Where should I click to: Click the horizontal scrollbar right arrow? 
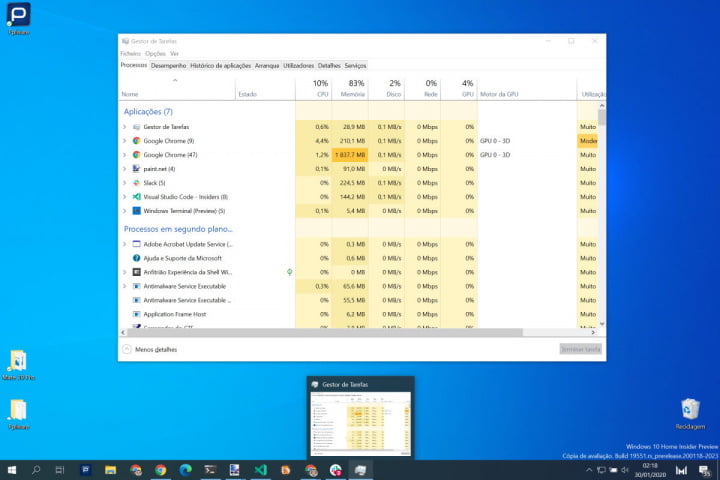coord(593,332)
